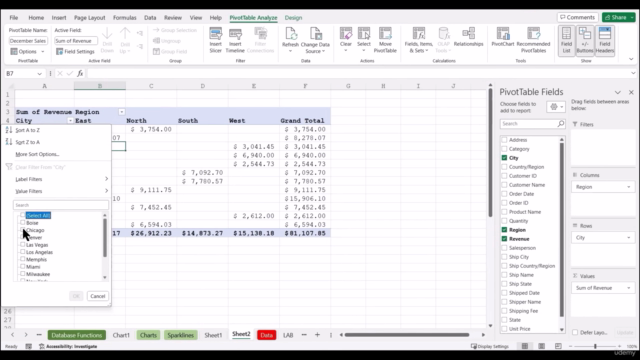
Task: Open the Comments button
Action: click(x=578, y=17)
